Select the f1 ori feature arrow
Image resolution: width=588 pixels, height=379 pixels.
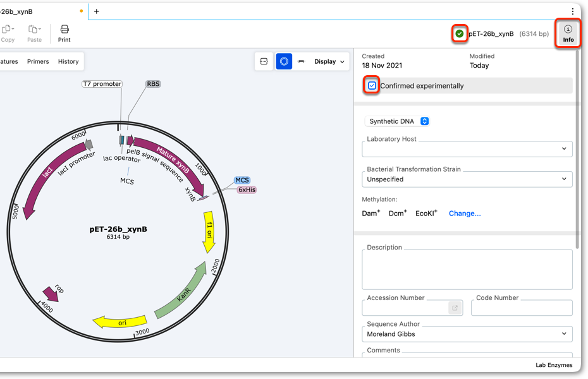[x=209, y=232]
